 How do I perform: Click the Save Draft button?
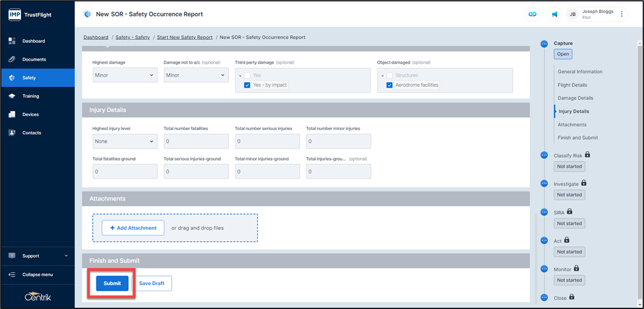(152, 283)
